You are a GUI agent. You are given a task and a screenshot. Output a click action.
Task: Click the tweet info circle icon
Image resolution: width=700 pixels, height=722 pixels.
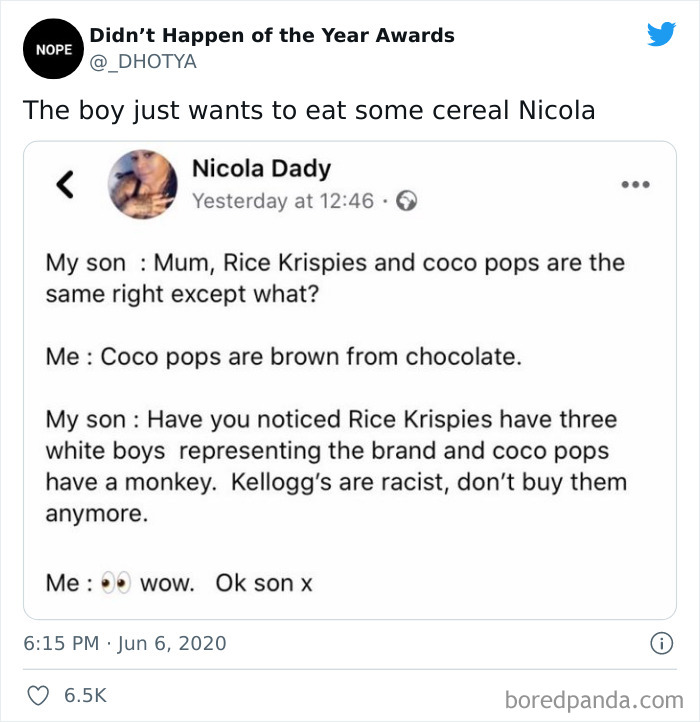point(660,643)
